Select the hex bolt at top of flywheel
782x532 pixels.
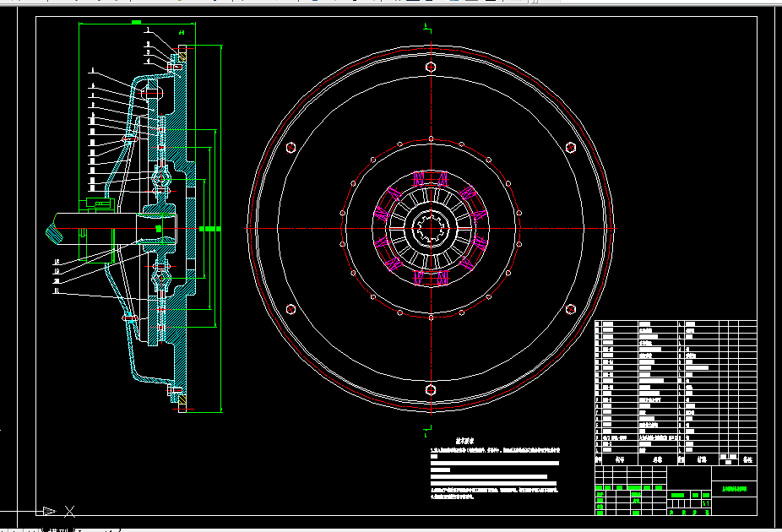click(431, 67)
